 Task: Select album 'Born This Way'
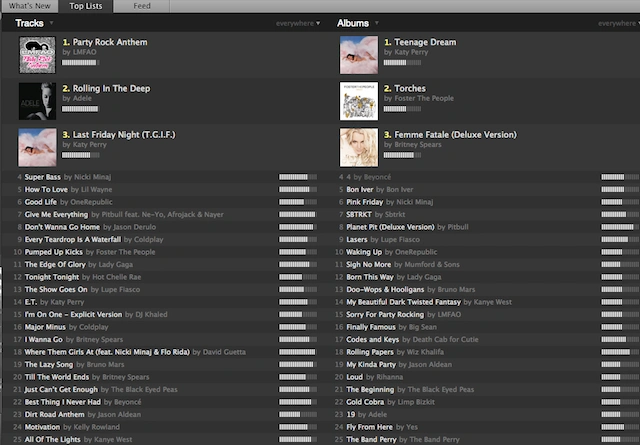pyautogui.click(x=370, y=277)
